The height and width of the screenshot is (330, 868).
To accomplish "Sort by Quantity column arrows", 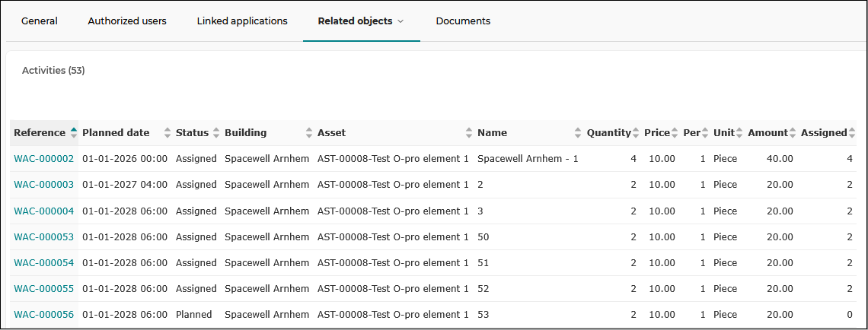I will (636, 132).
